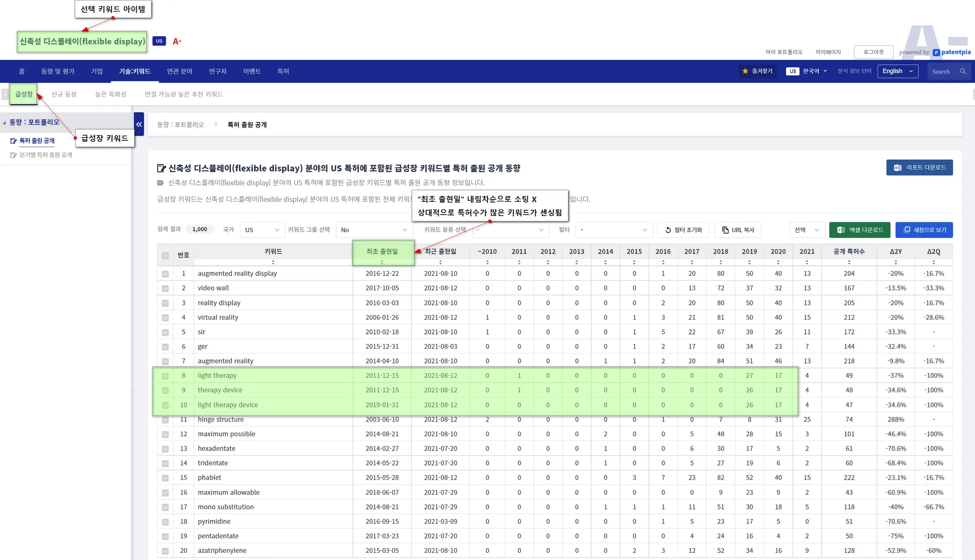This screenshot has height=560, width=975.
Task: Click the Word icon in 리포트 다운로드
Action: [x=897, y=168]
